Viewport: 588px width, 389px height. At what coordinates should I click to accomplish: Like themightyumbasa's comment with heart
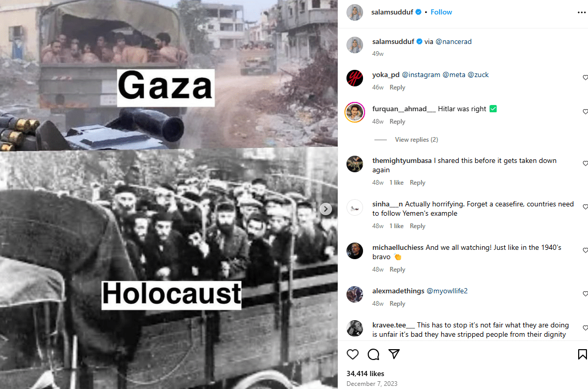[x=585, y=163]
